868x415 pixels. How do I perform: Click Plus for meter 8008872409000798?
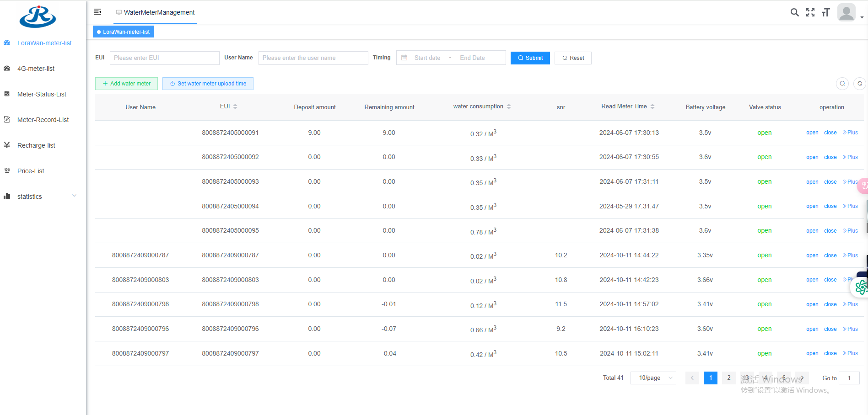tap(851, 304)
